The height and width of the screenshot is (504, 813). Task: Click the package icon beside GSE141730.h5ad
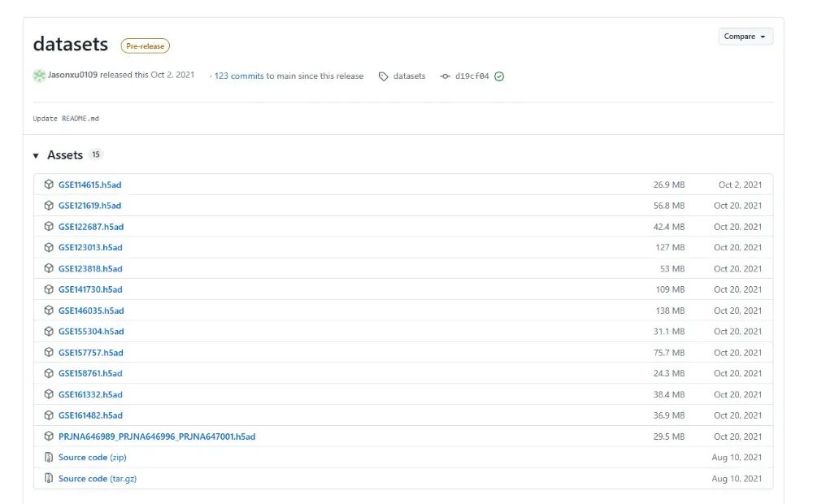click(49, 289)
